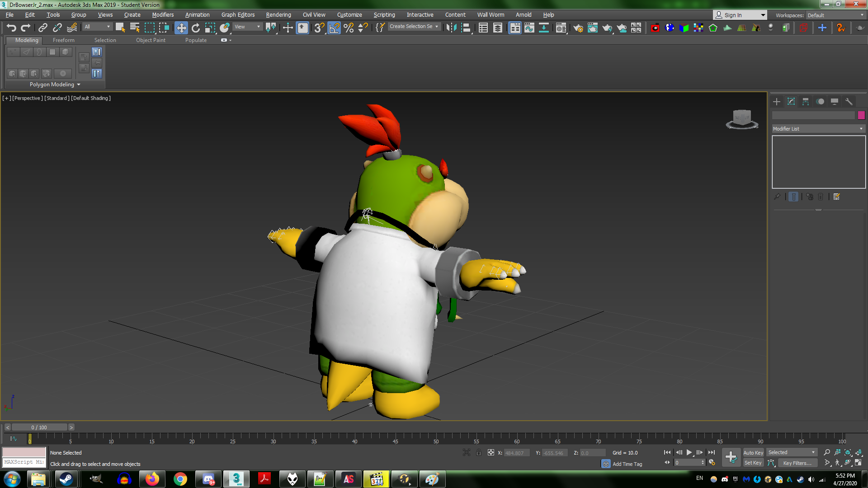The image size is (868, 488).
Task: Open the Layer Explorer icon
Action: click(x=498, y=28)
